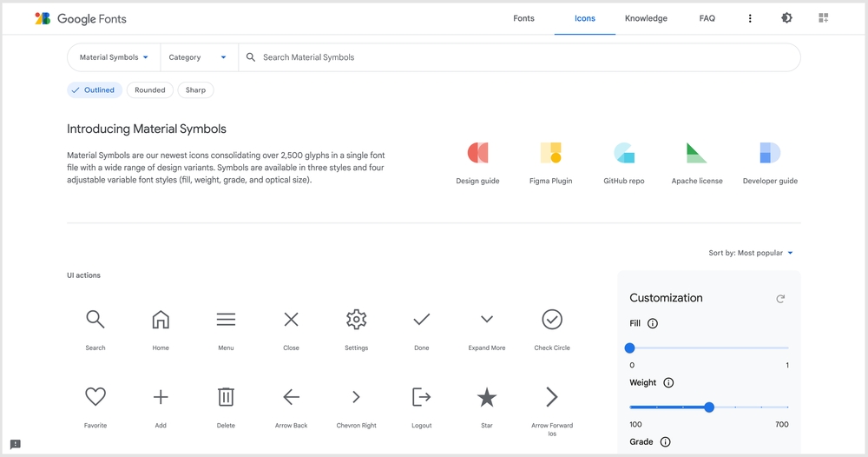The image size is (868, 457).
Task: Select the Logout icon
Action: pos(422,397)
